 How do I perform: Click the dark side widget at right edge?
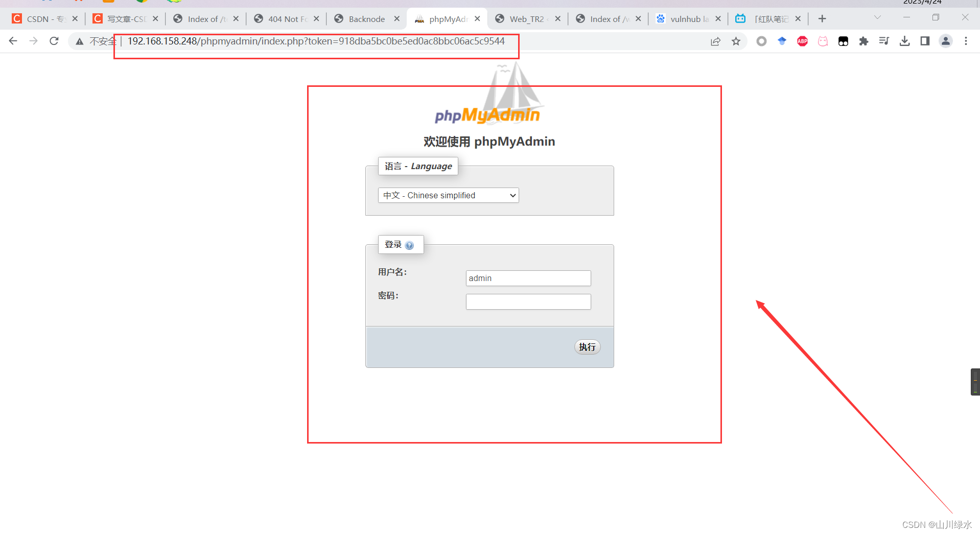click(975, 382)
